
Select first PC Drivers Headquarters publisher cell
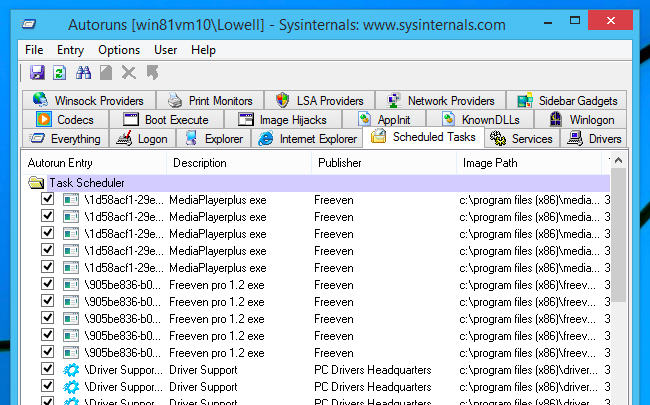click(373, 370)
